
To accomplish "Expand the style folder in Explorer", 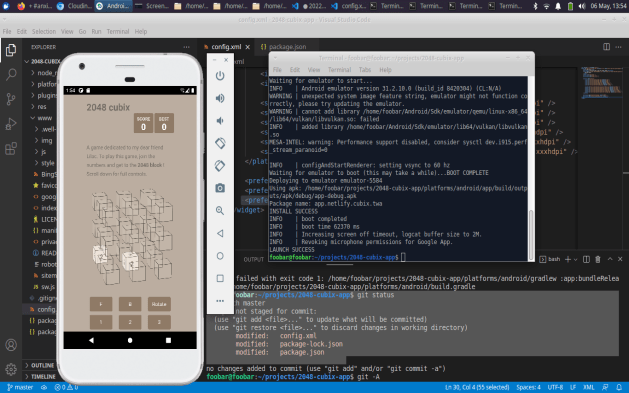I will (47, 163).
